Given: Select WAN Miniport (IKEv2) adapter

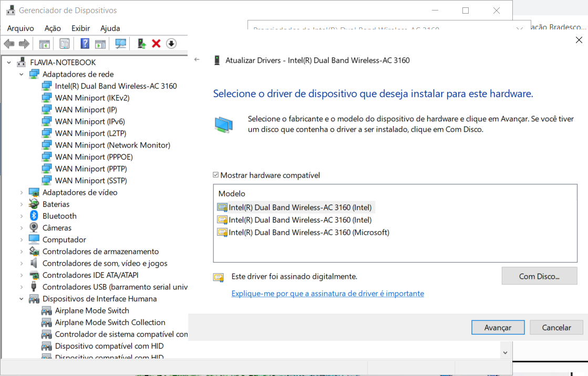Looking at the screenshot, I should [92, 98].
